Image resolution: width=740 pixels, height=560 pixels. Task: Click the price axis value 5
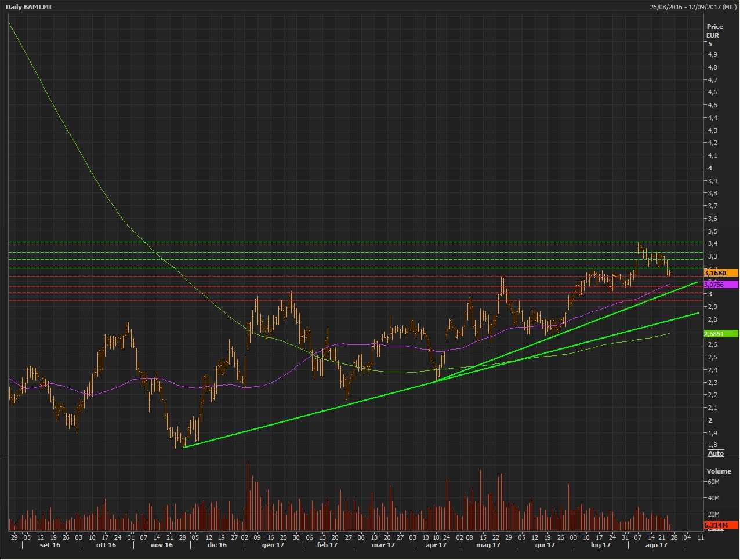click(710, 44)
